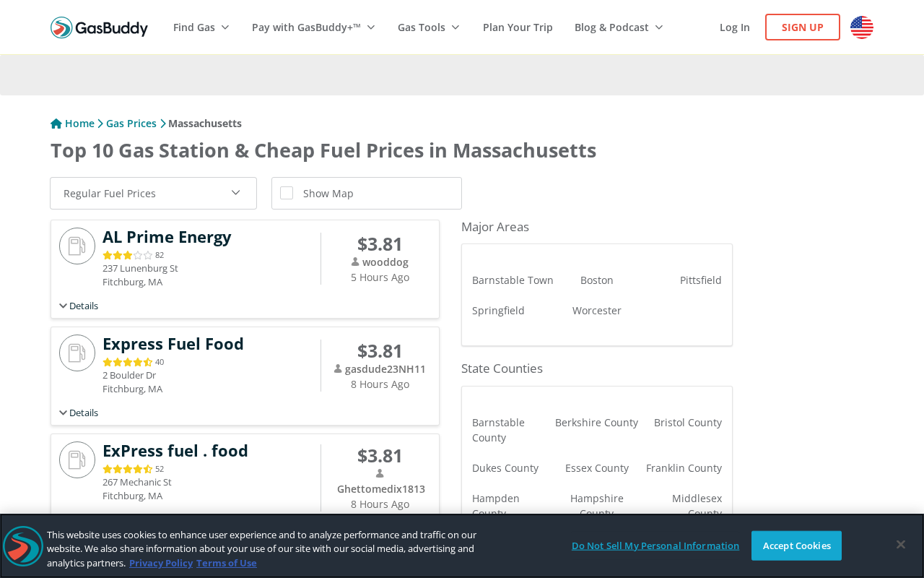Click the '5 Hours Ago' timestamp

coord(380,277)
